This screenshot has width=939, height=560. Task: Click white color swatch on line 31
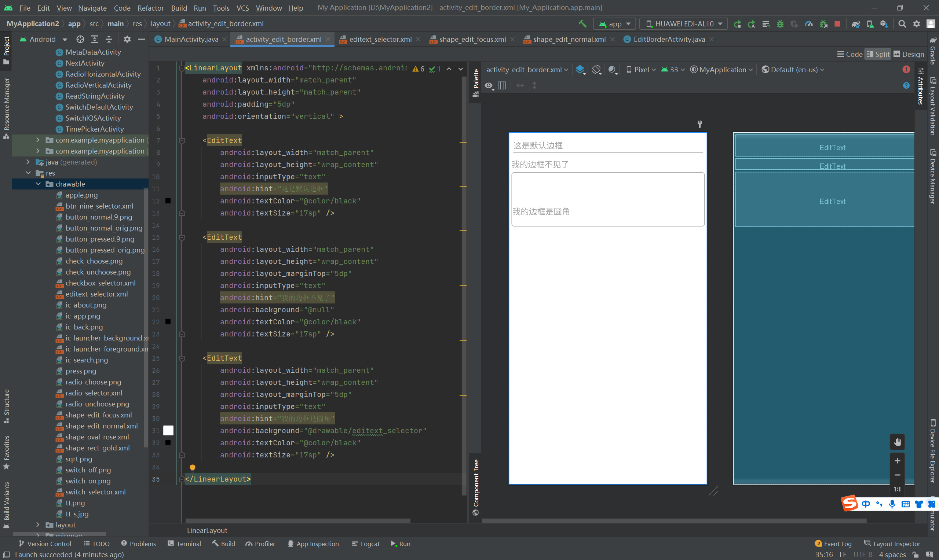pos(168,431)
